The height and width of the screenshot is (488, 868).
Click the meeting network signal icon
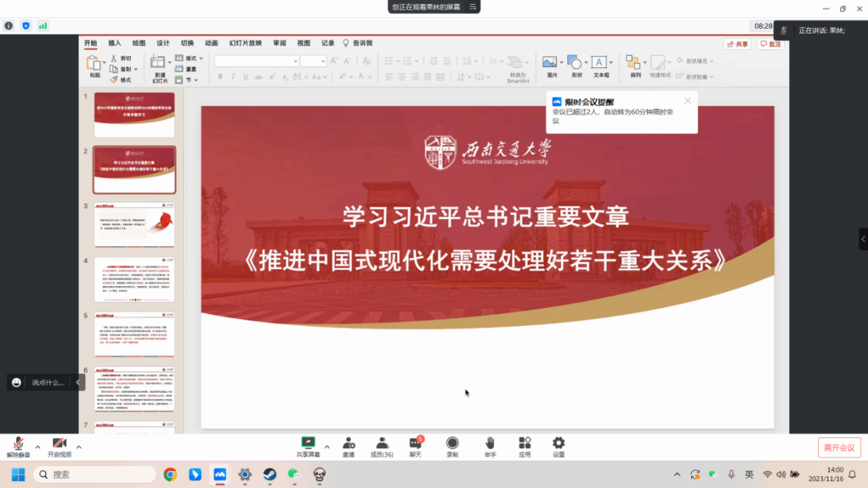tap(43, 26)
